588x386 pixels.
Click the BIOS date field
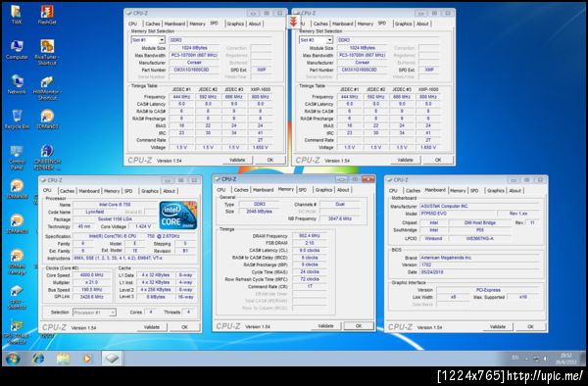[479, 272]
